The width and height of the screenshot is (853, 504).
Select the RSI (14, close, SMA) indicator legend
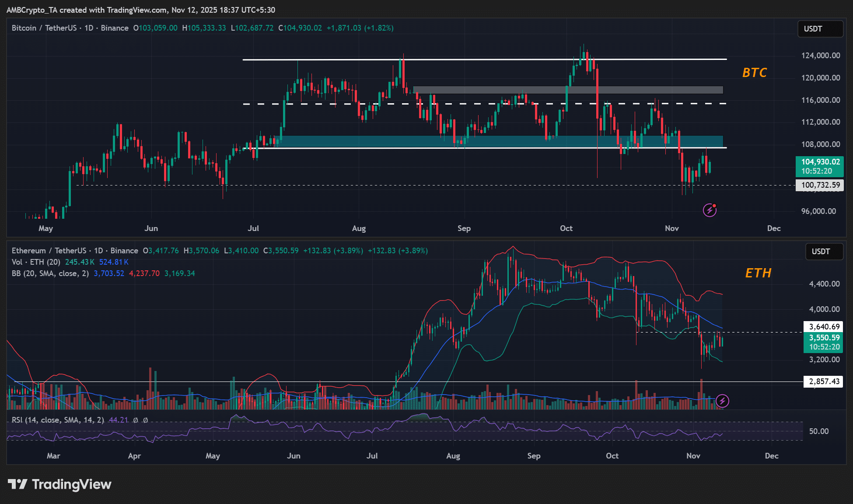(x=58, y=420)
